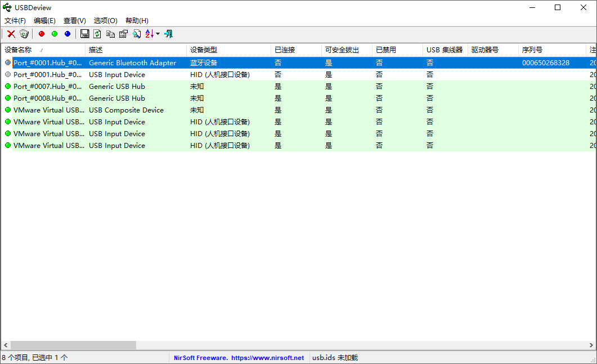Select the Port_#0008.Hub row name
597x364 pixels.
pyautogui.click(x=48, y=98)
